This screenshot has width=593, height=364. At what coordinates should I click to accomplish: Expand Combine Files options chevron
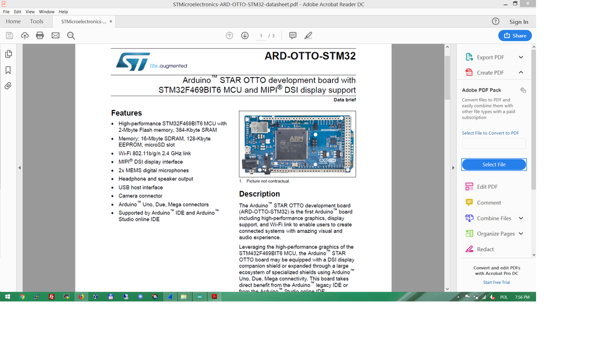(521, 218)
